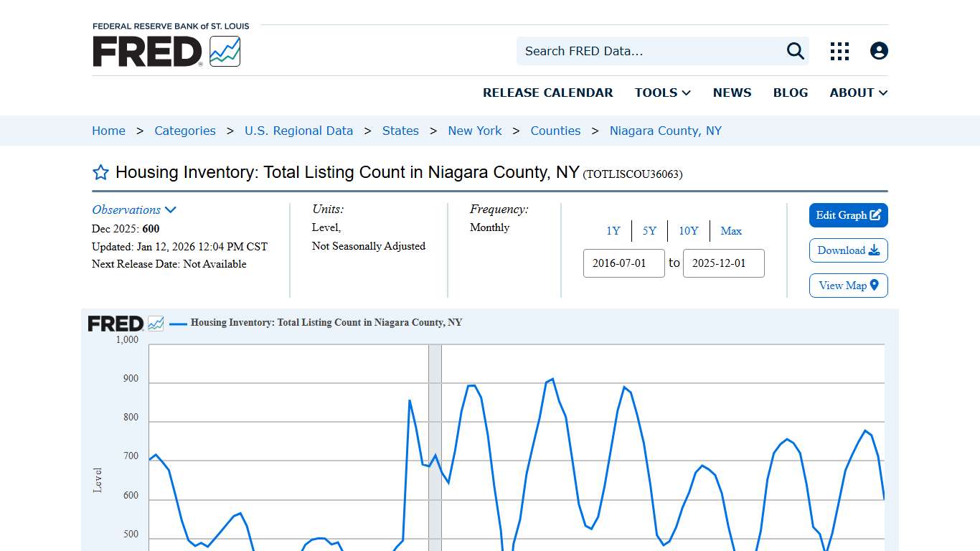980x551 pixels.
Task: Click the 2016-07-01 start date field
Action: point(623,263)
